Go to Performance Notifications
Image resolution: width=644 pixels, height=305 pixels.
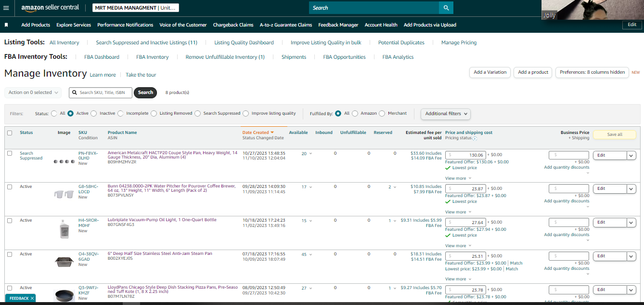(125, 25)
